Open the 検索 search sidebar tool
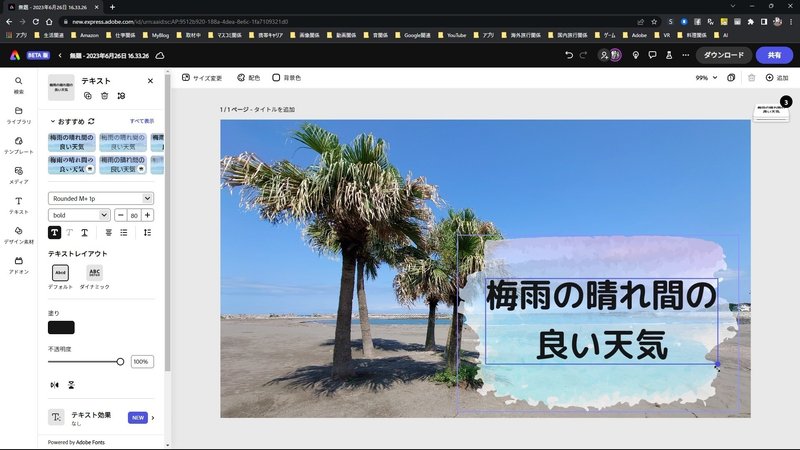800x450 pixels. [x=18, y=85]
